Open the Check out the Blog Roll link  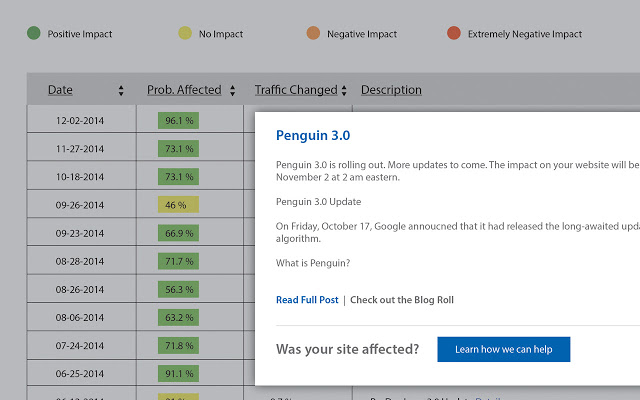click(401, 300)
